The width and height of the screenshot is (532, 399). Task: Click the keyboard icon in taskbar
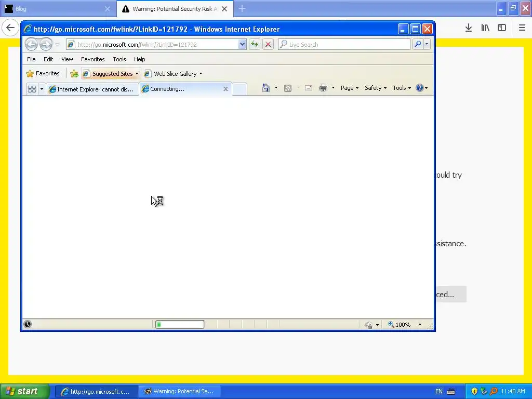click(x=451, y=392)
